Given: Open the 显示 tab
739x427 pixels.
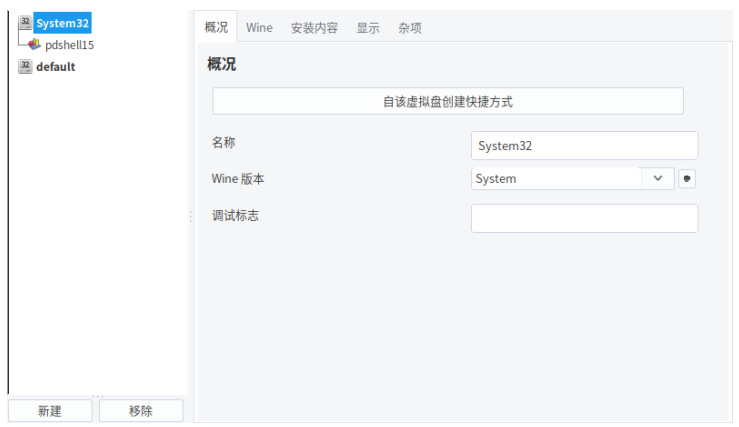Looking at the screenshot, I should (x=368, y=28).
